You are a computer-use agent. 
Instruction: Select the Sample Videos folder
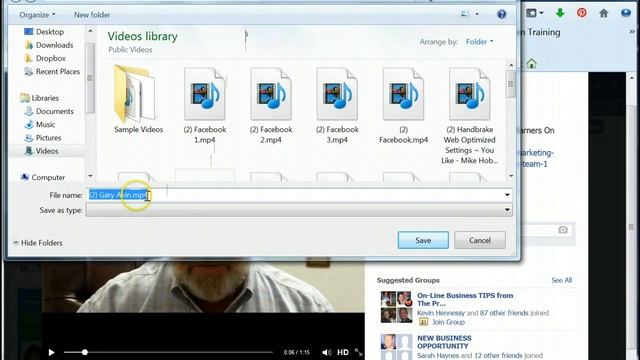click(x=138, y=100)
